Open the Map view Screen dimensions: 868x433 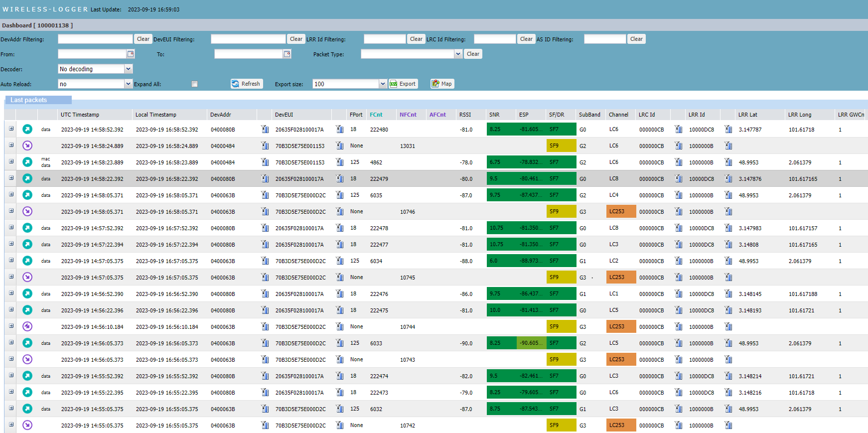[442, 84]
